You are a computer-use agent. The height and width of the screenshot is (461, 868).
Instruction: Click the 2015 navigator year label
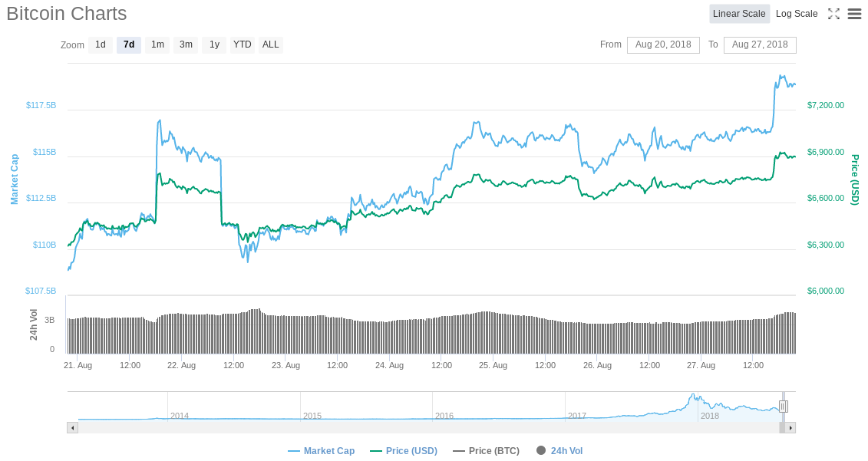312,416
